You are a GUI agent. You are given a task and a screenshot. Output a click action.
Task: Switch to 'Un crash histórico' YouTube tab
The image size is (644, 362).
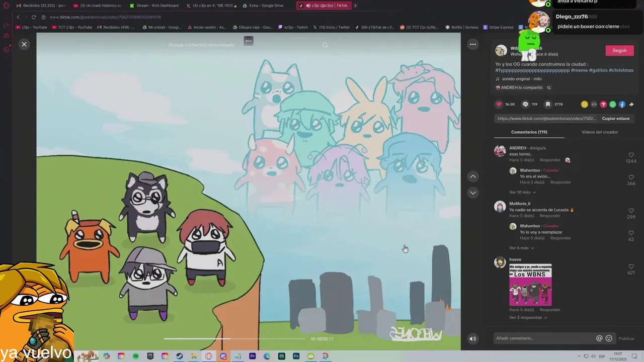pyautogui.click(x=98, y=6)
